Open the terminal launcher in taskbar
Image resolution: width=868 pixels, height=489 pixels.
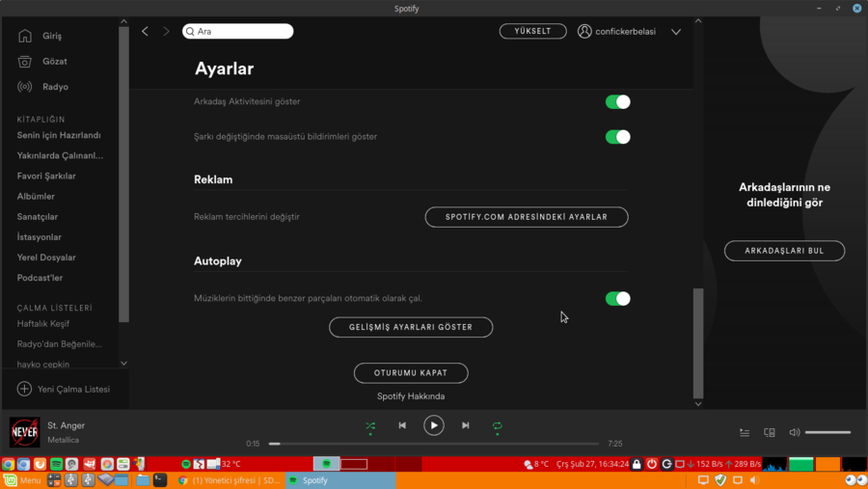click(x=160, y=480)
